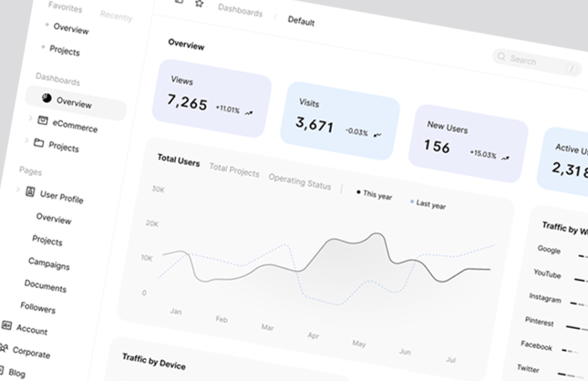The image size is (588, 381).
Task: Click the Account ID card icon
Action: point(6,325)
